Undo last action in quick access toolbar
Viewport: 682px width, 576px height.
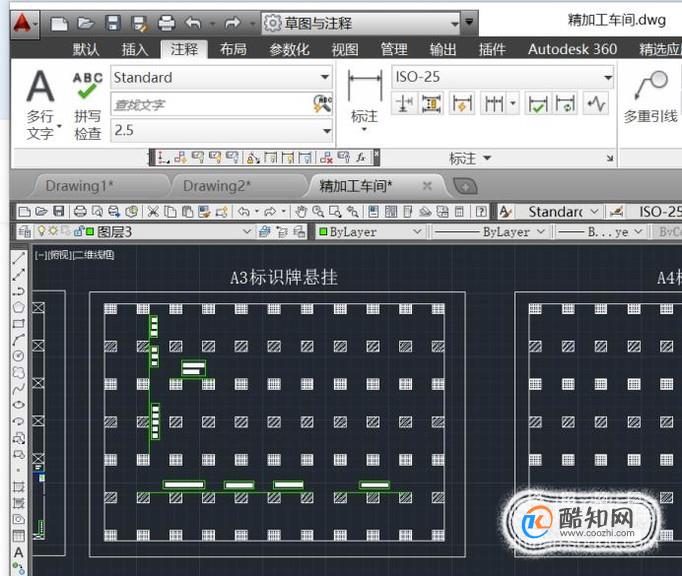pyautogui.click(x=193, y=23)
